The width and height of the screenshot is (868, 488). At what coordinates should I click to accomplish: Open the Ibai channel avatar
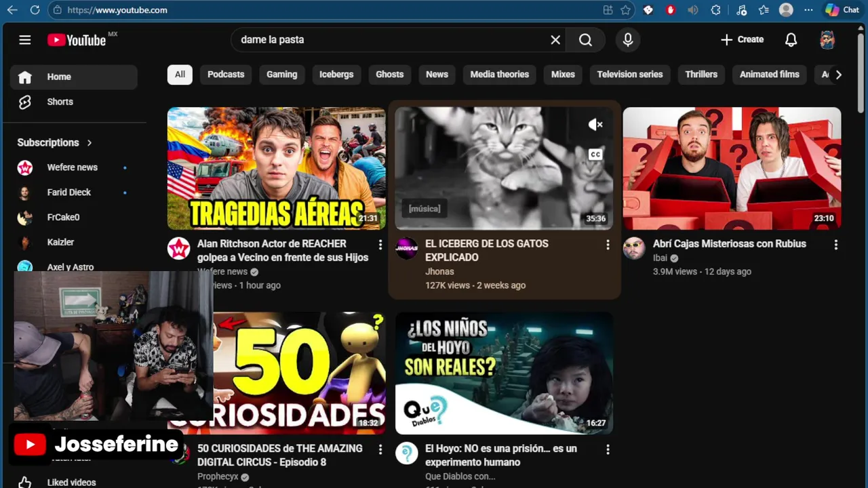[635, 248]
